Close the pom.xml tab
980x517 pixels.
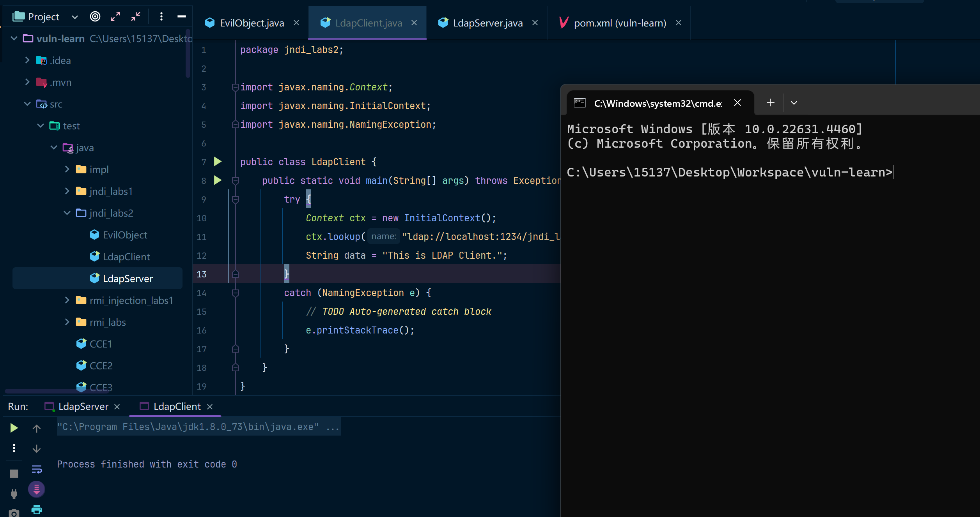[679, 23]
